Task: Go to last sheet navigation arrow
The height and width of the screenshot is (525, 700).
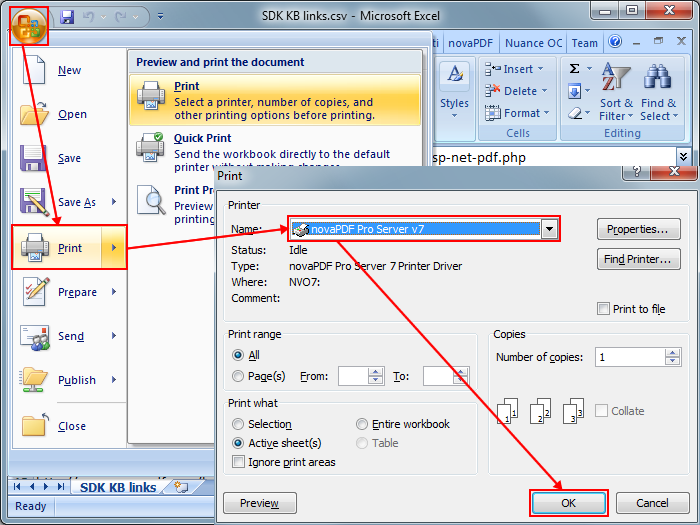Action: click(61, 486)
